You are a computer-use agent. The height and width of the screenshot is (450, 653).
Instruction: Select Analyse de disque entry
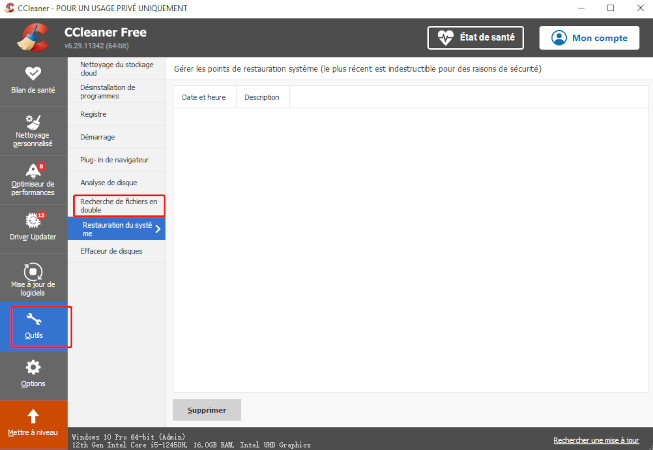117,183
